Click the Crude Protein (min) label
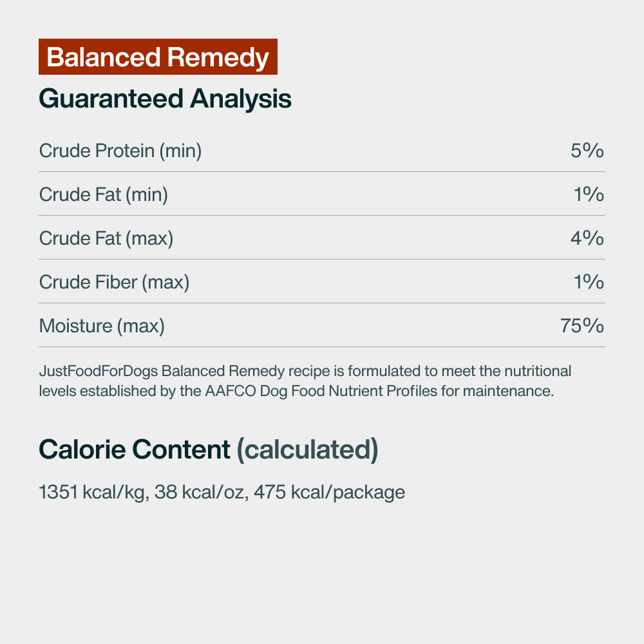The image size is (644, 644). click(120, 151)
